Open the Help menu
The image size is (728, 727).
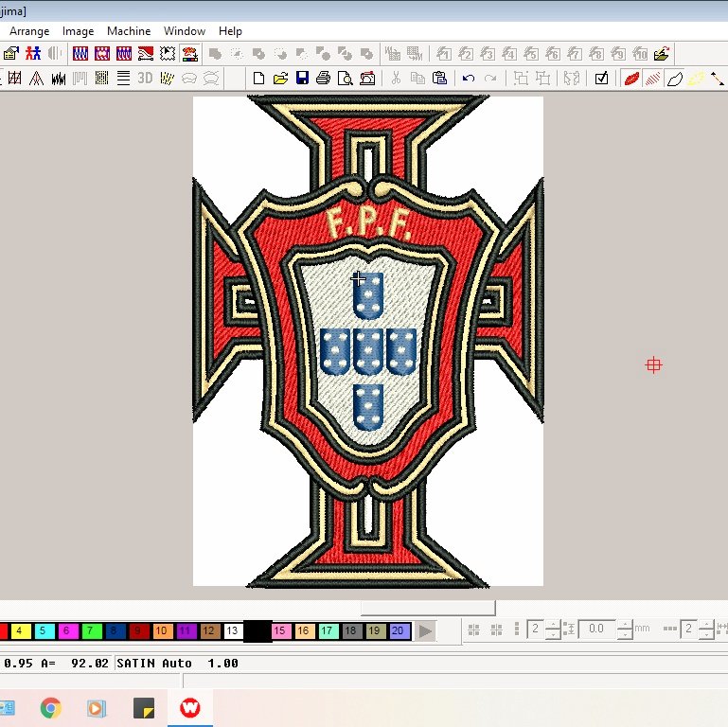coord(230,31)
